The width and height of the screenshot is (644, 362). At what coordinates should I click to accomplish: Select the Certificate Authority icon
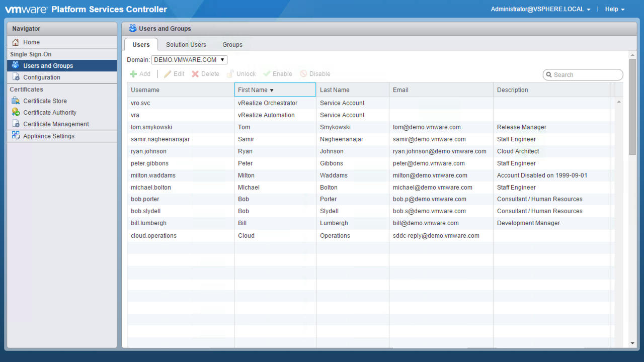click(16, 113)
